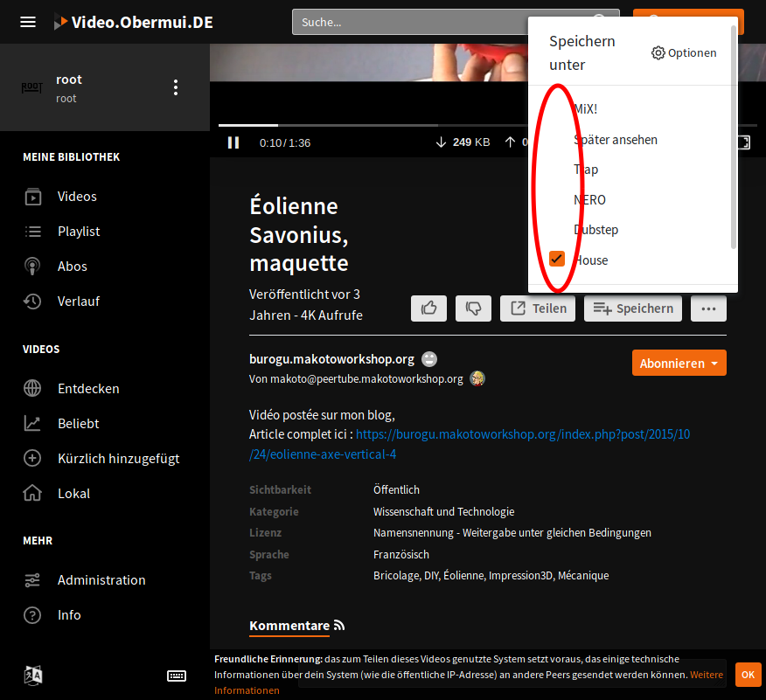View the Verlauf history icon
The height and width of the screenshot is (700, 766).
(32, 301)
